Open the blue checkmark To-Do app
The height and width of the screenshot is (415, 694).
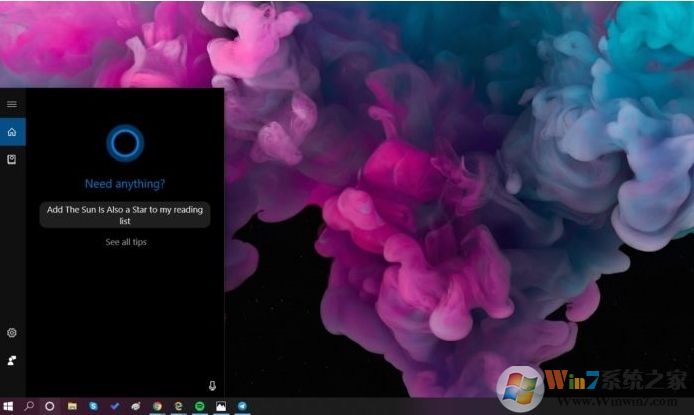(115, 406)
